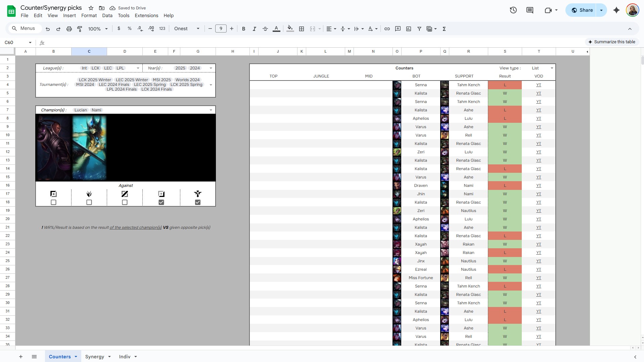Open the Format menu
Viewport: 644px width, 362px height.
point(89,15)
